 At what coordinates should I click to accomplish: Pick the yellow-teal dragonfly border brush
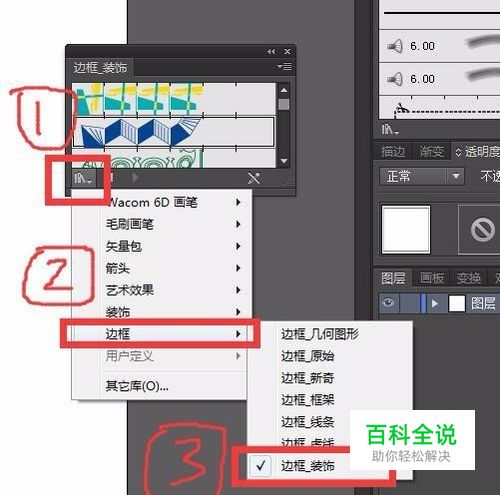pos(173,99)
